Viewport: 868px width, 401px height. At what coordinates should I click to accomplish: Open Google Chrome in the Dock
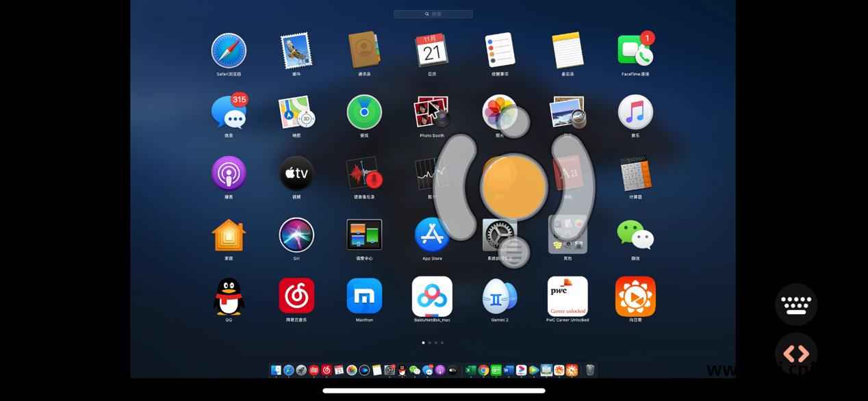point(483,370)
